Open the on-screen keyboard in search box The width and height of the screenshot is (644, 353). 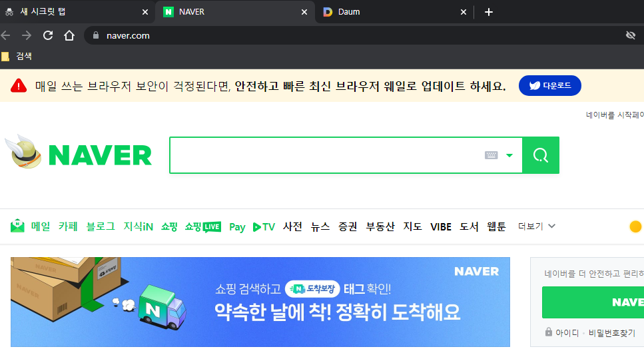tap(491, 155)
